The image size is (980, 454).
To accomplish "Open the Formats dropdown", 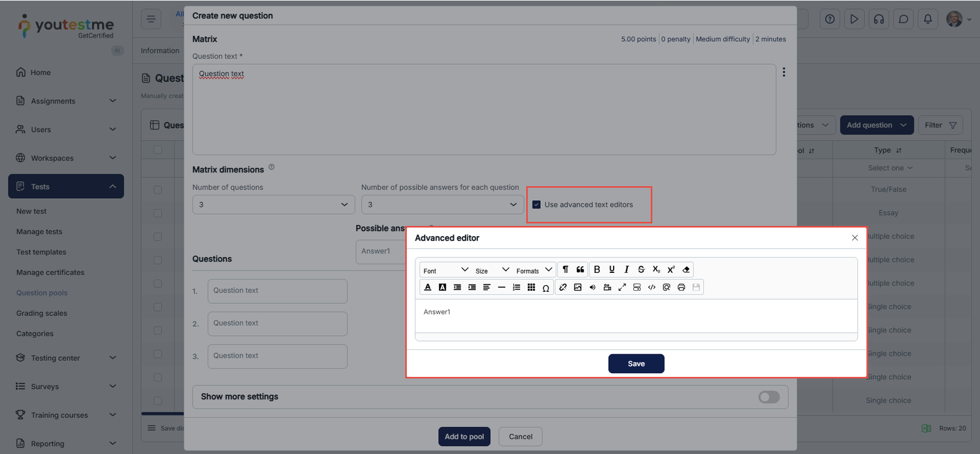I will pos(533,270).
